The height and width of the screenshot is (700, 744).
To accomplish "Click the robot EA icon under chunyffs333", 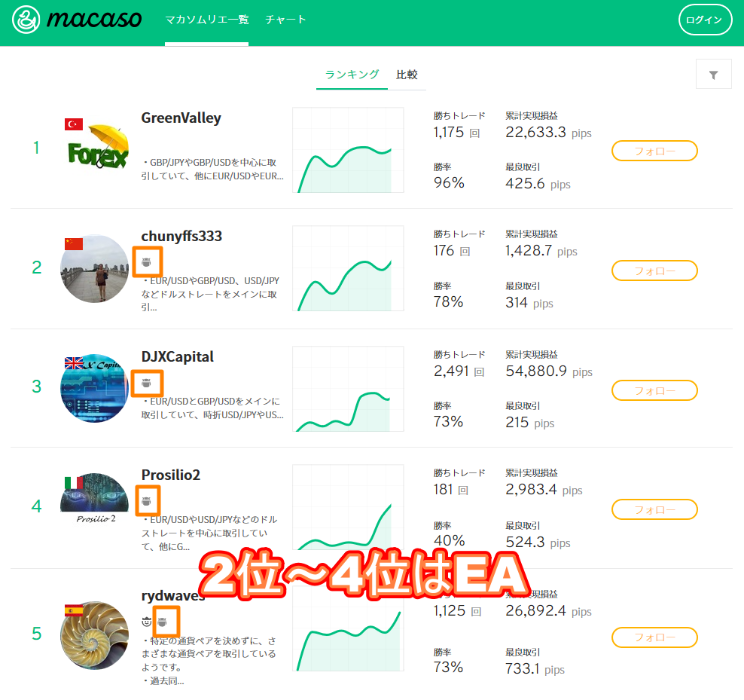I will (x=147, y=261).
